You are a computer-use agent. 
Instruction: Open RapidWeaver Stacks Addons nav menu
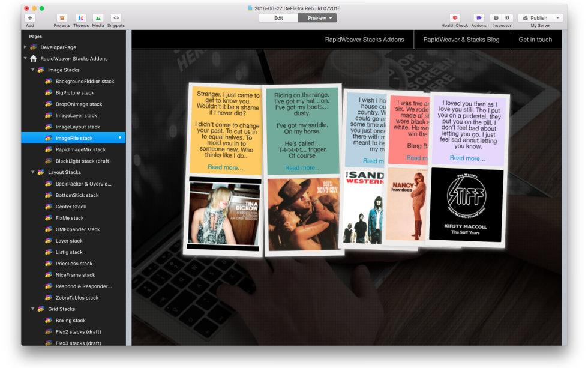point(365,40)
